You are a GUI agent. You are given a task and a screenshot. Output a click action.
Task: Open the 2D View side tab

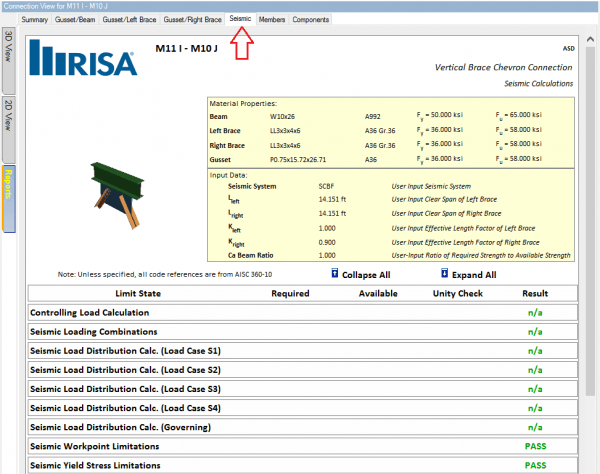coord(9,116)
